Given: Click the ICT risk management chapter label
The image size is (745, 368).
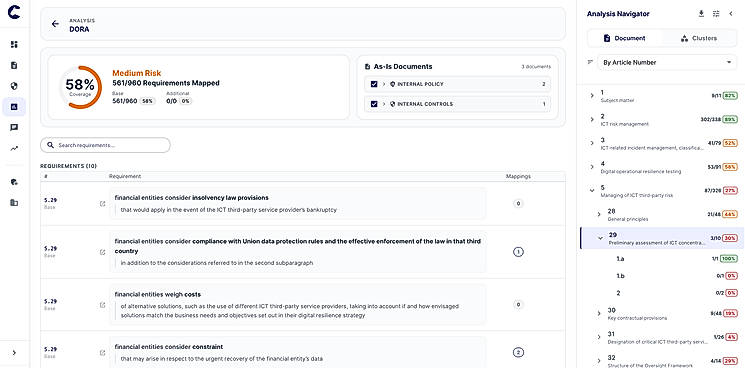Looking at the screenshot, I should point(624,124).
